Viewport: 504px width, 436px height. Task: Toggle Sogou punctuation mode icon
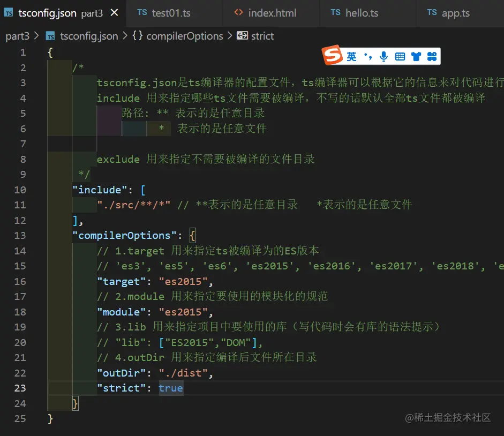click(x=368, y=57)
